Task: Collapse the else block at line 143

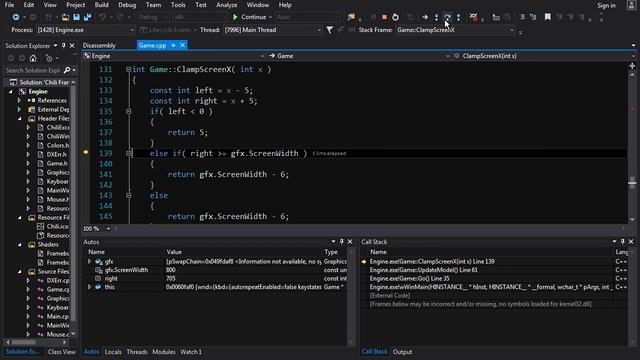Action: click(128, 196)
